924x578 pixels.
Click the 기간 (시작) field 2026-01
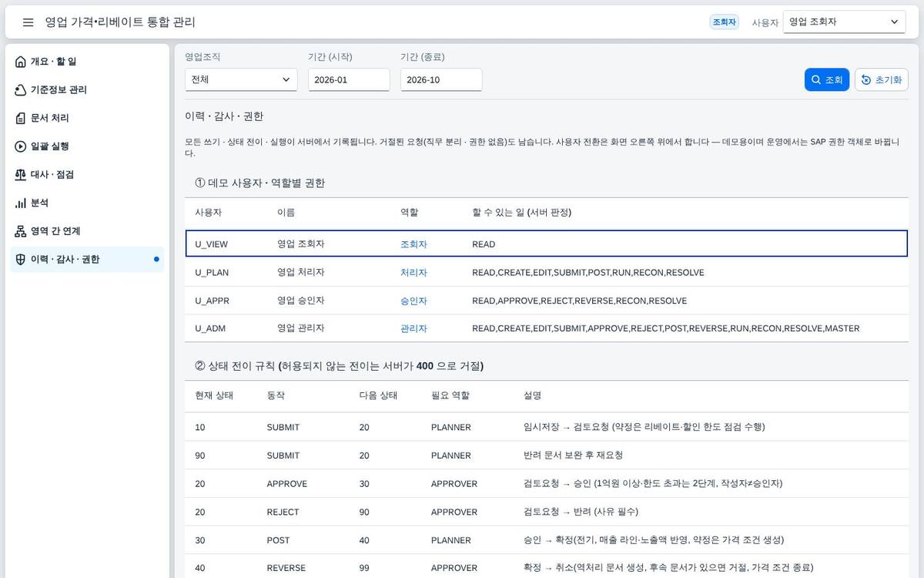click(x=349, y=79)
